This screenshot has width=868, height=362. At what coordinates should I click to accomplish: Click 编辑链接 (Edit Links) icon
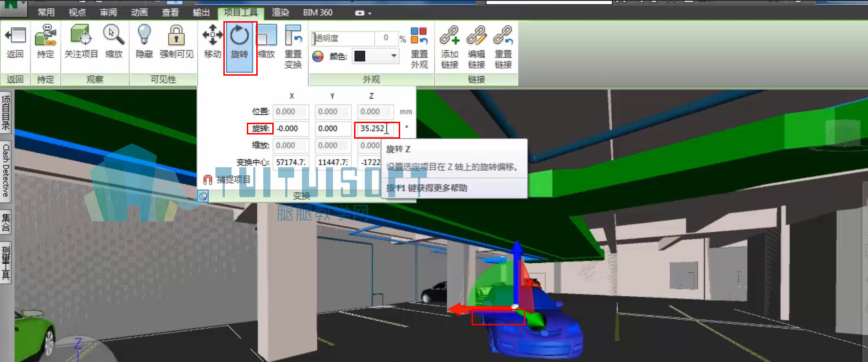click(476, 47)
